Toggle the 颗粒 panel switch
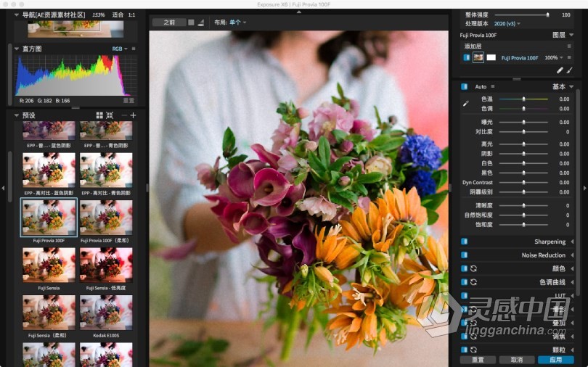Viewport: 588px width, 367px height. click(x=465, y=350)
